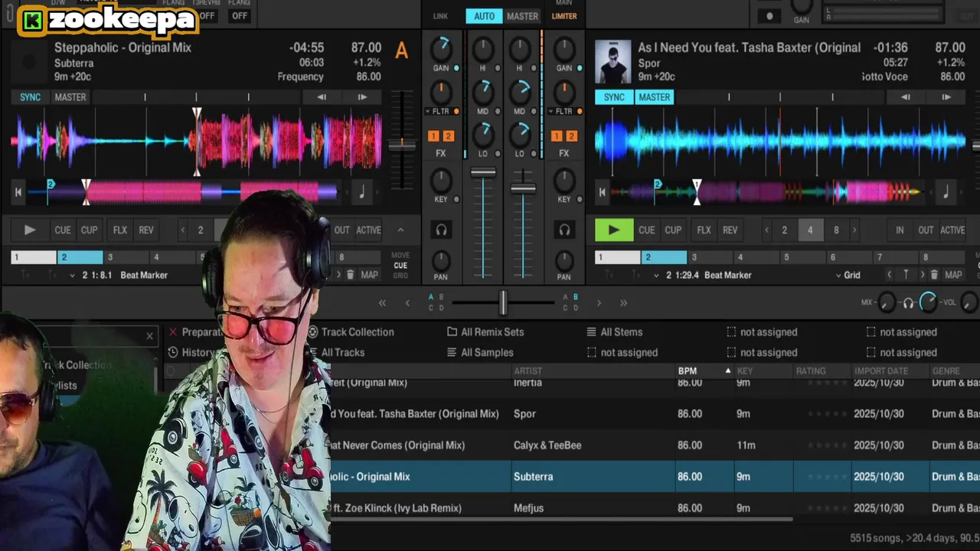The image size is (980, 551).
Task: Toggle the filter on indicator for the left channel
Action: tap(457, 112)
